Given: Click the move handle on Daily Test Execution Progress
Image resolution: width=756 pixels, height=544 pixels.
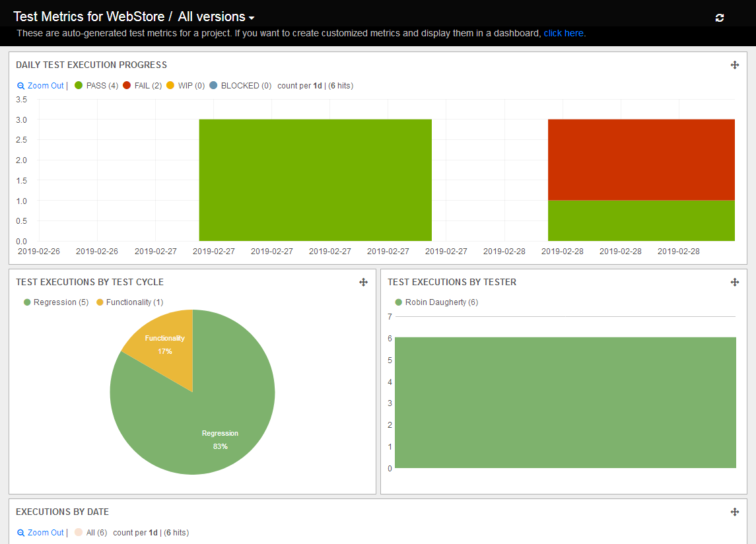Looking at the screenshot, I should point(734,65).
